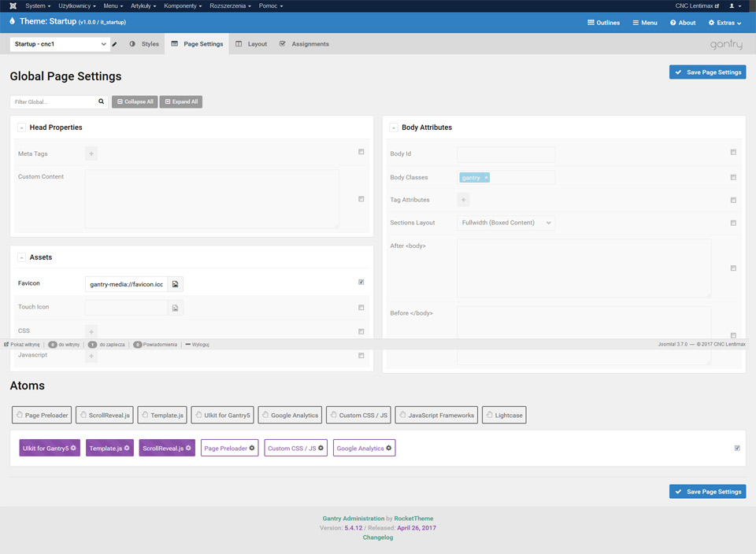The width and height of the screenshot is (756, 554).
Task: Open the Extras dropdown
Action: (x=724, y=23)
